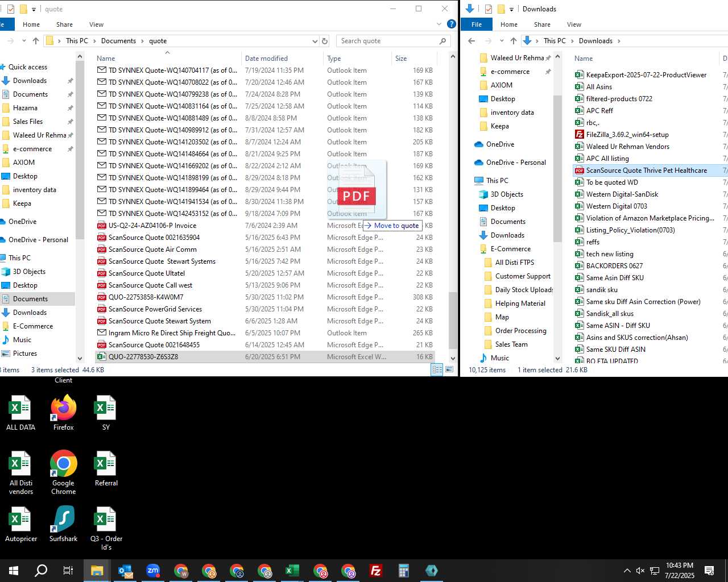Screen dimensions: 728x582
Task: Click the Windows Start button
Action: [x=14, y=571]
